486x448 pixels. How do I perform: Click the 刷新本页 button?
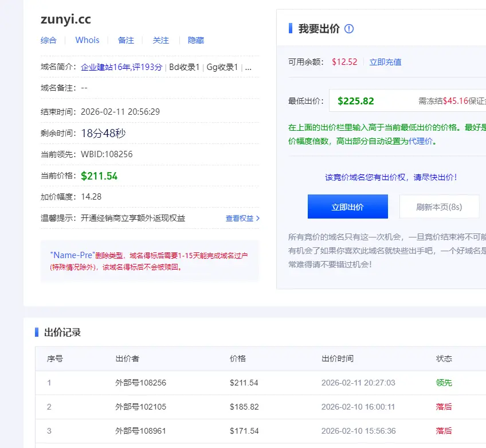click(x=439, y=207)
